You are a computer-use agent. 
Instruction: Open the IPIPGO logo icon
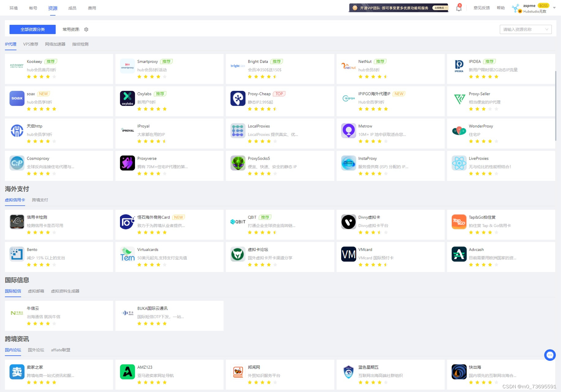click(348, 98)
